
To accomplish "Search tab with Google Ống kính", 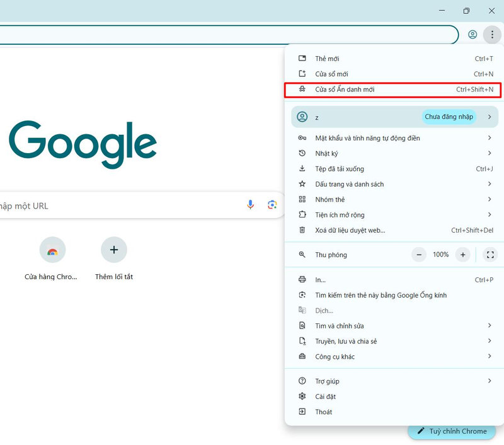I will click(394, 295).
